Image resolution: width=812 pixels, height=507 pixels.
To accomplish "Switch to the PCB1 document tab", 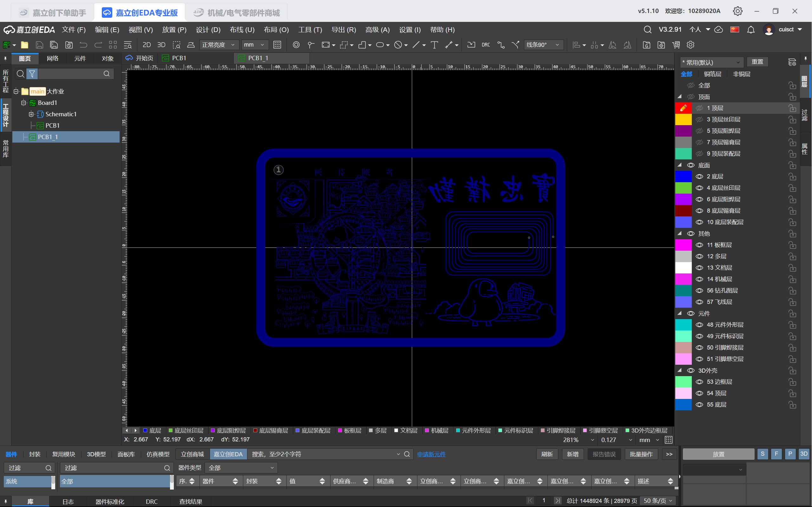I will point(179,58).
